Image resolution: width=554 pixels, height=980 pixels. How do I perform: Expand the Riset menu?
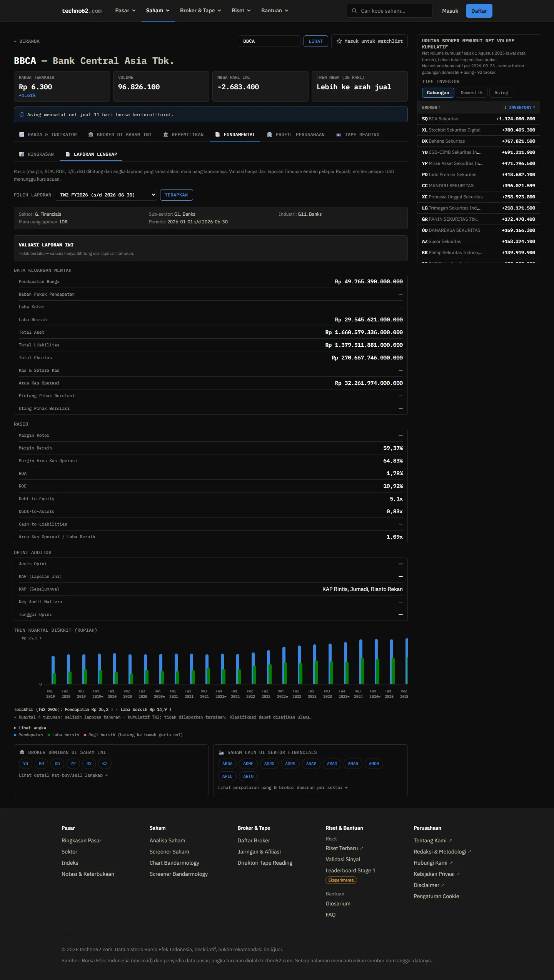[x=241, y=11]
